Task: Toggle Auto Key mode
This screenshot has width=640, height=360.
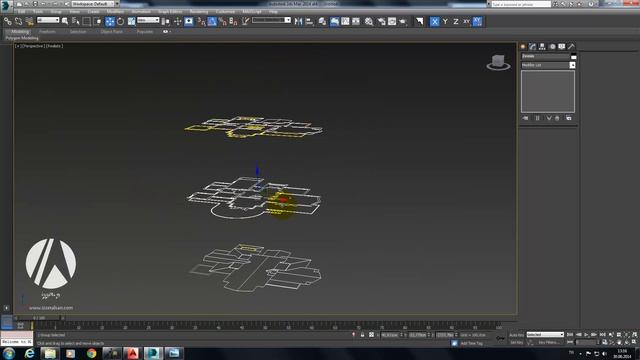Action: click(516, 335)
